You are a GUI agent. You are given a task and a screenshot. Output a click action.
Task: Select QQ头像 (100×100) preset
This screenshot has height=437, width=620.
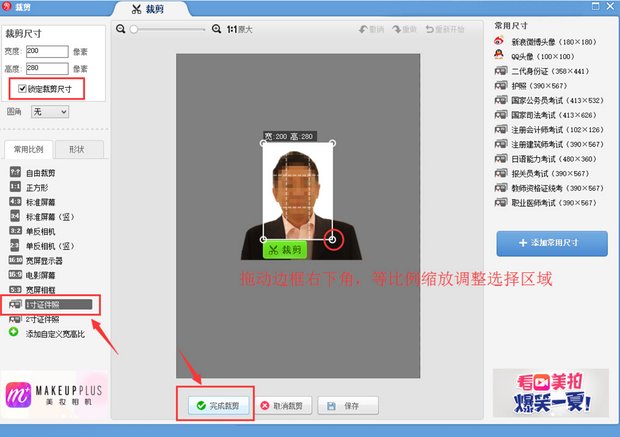[x=535, y=56]
